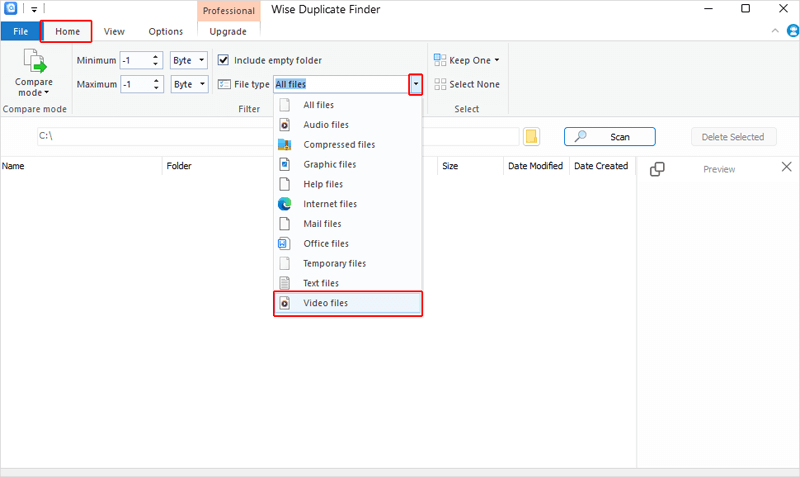Sort by Name column header
Screen dimensions: 800x477
[x=81, y=166]
